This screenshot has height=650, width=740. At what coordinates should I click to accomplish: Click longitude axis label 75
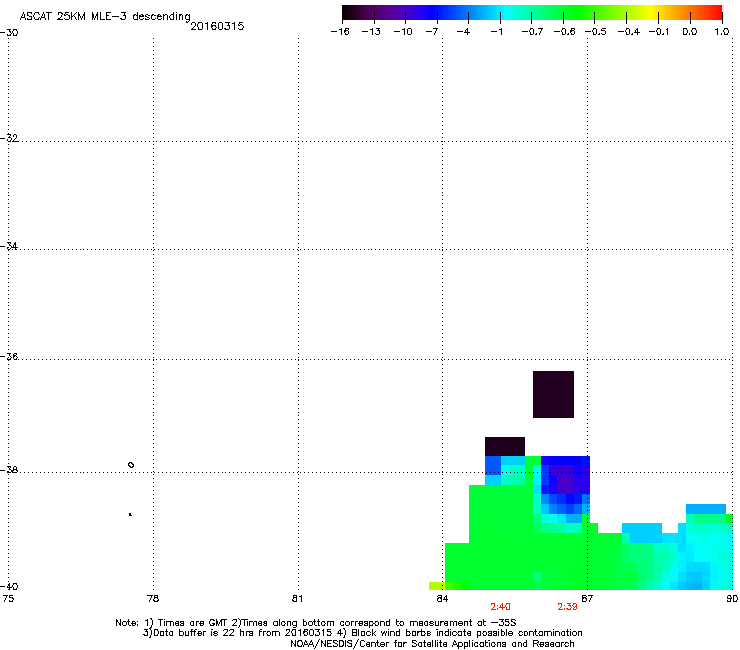point(8,599)
